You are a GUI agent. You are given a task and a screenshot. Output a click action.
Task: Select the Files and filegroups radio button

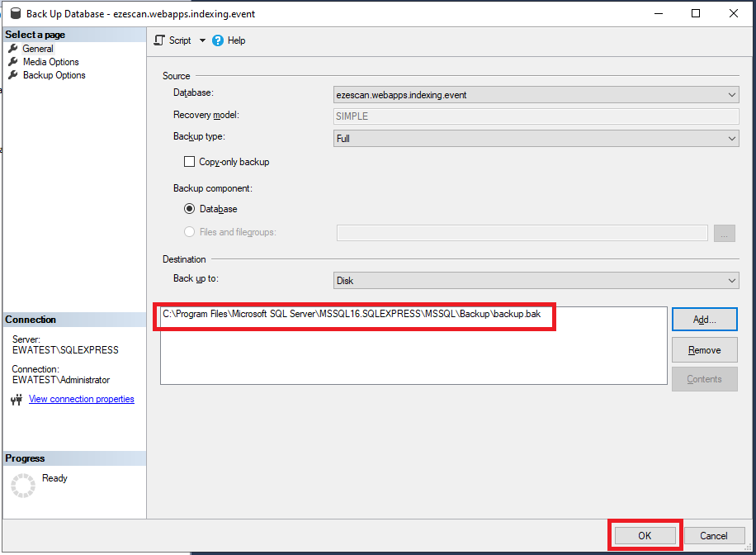pyautogui.click(x=190, y=232)
